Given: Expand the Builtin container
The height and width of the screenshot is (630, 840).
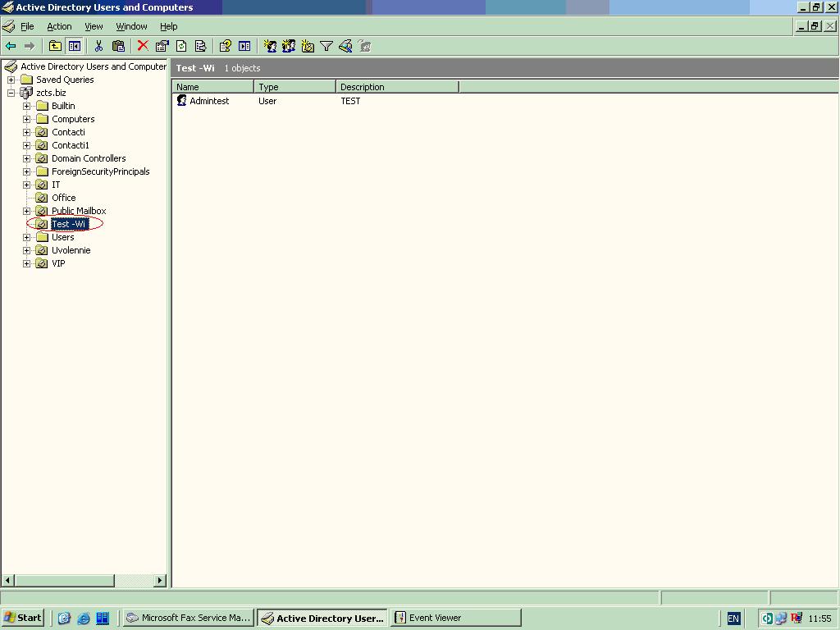Looking at the screenshot, I should coord(26,106).
